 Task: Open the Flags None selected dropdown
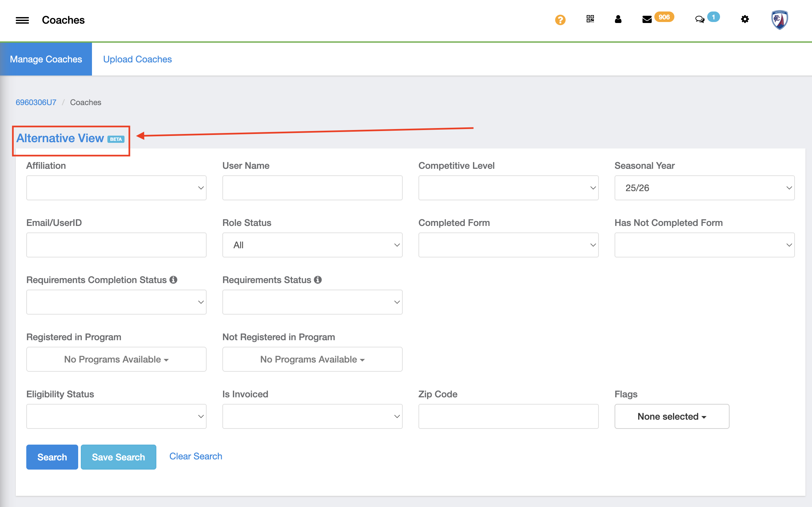[x=671, y=416]
